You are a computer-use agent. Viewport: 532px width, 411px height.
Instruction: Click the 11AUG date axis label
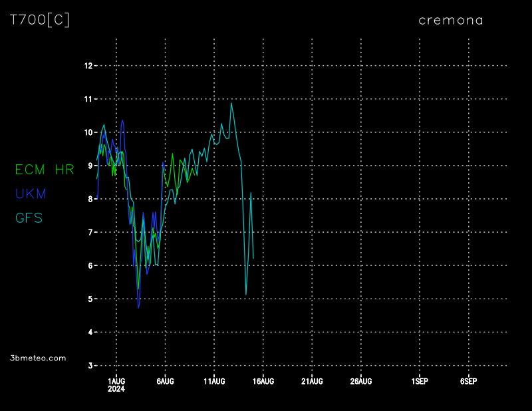(214, 381)
